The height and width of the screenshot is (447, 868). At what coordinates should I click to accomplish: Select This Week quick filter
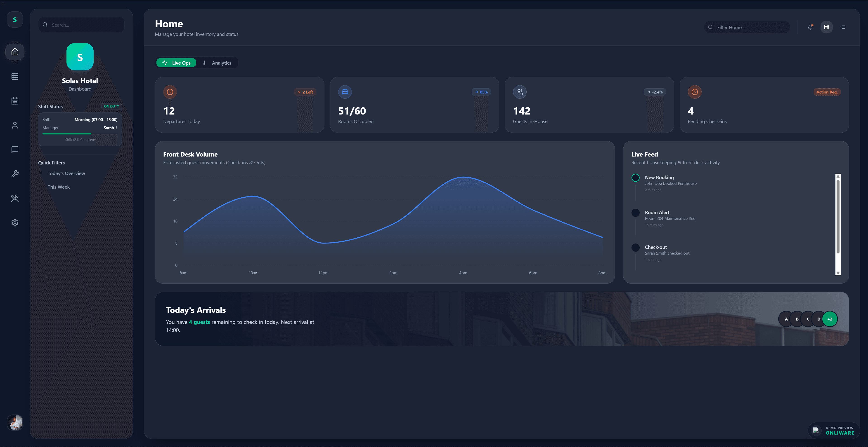tap(58, 187)
